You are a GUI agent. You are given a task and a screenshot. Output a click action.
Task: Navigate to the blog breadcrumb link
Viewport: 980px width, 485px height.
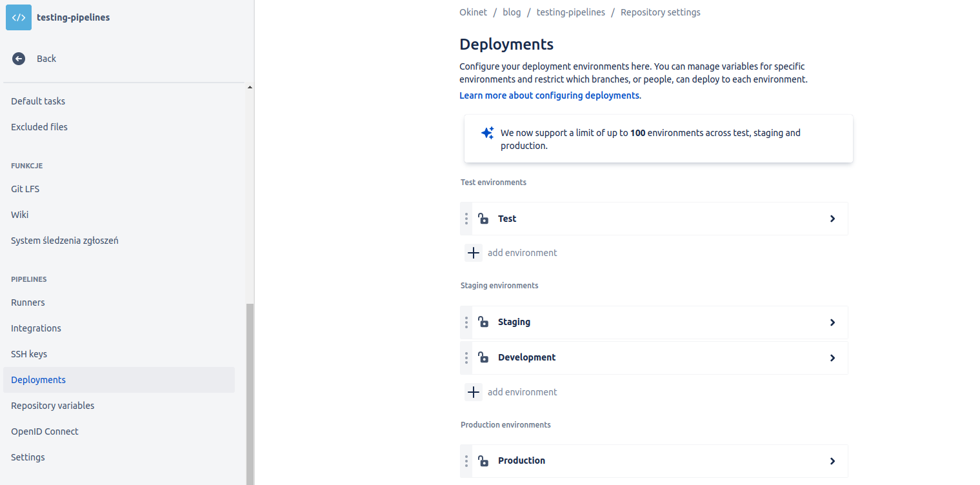click(512, 12)
